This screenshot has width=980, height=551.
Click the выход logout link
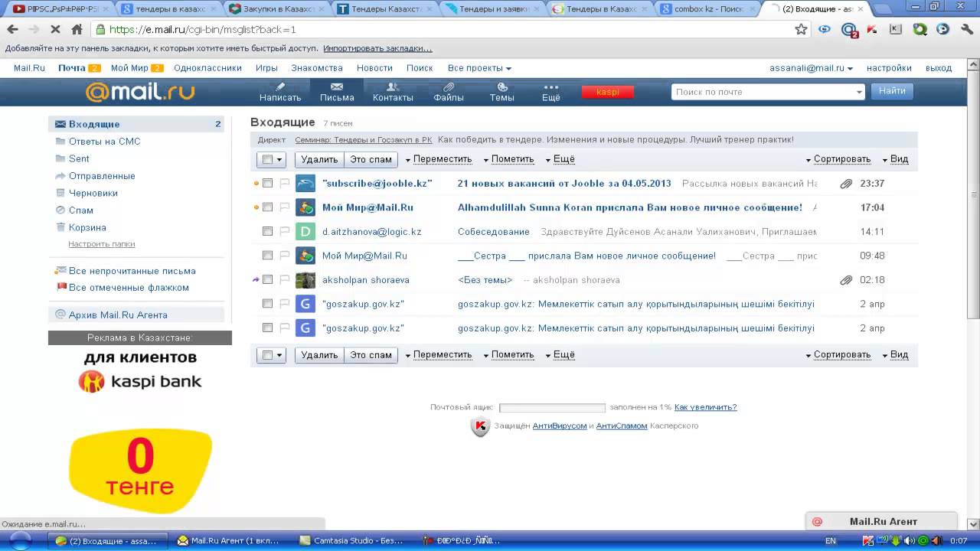[939, 68]
